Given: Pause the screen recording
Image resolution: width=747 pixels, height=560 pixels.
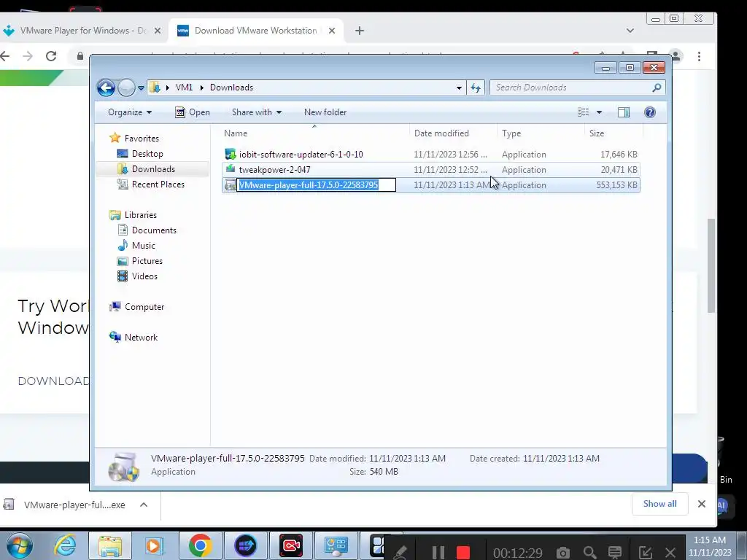Looking at the screenshot, I should coord(438,553).
